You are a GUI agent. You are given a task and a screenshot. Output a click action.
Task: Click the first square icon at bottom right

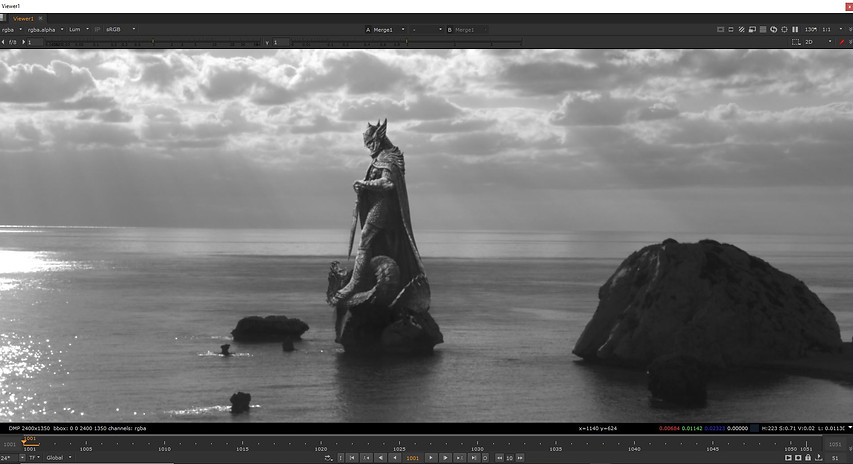click(788, 458)
